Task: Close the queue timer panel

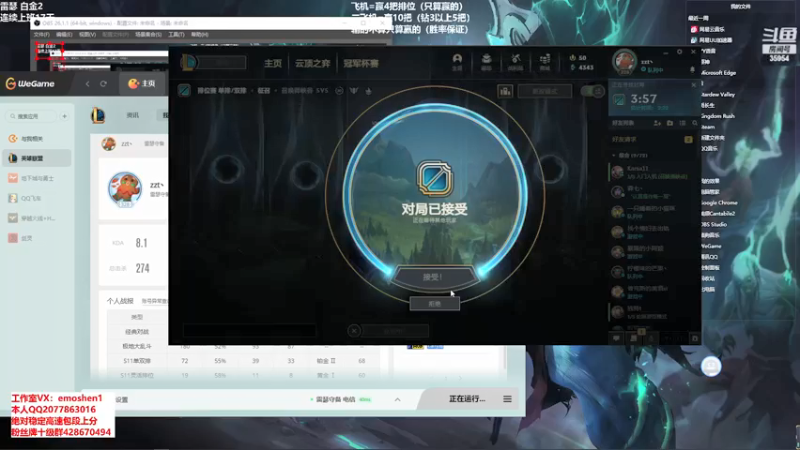Action: click(693, 85)
